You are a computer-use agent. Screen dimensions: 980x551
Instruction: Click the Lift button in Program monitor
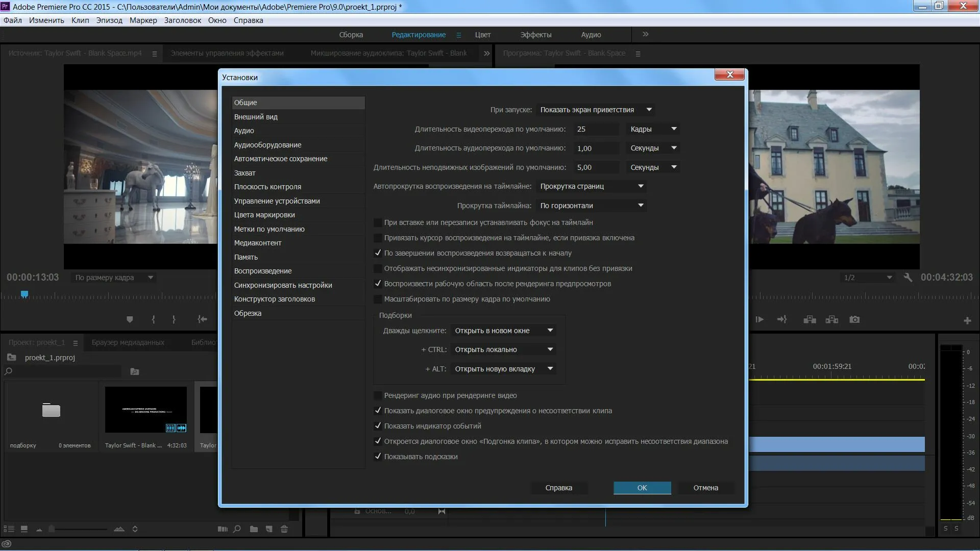(810, 319)
